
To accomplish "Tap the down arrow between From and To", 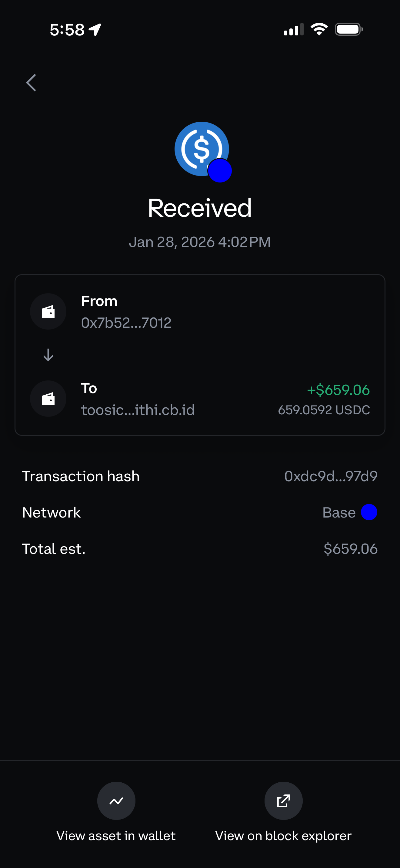I will point(48,355).
